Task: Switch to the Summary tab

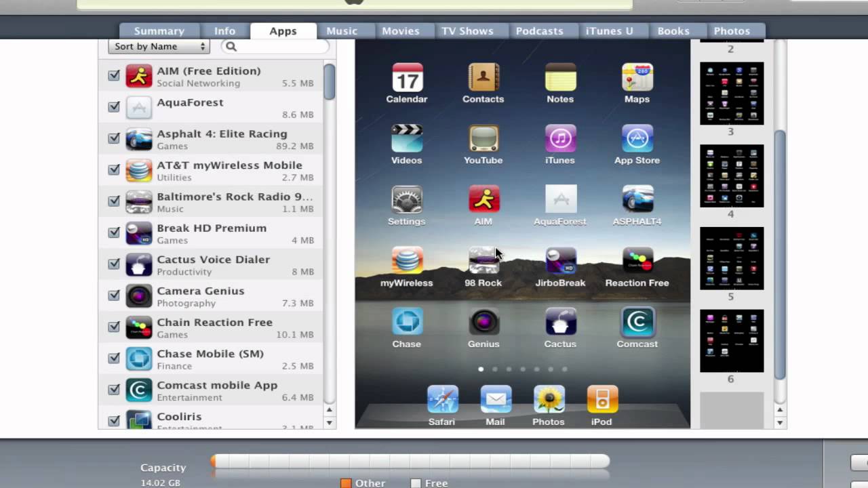Action: (159, 31)
